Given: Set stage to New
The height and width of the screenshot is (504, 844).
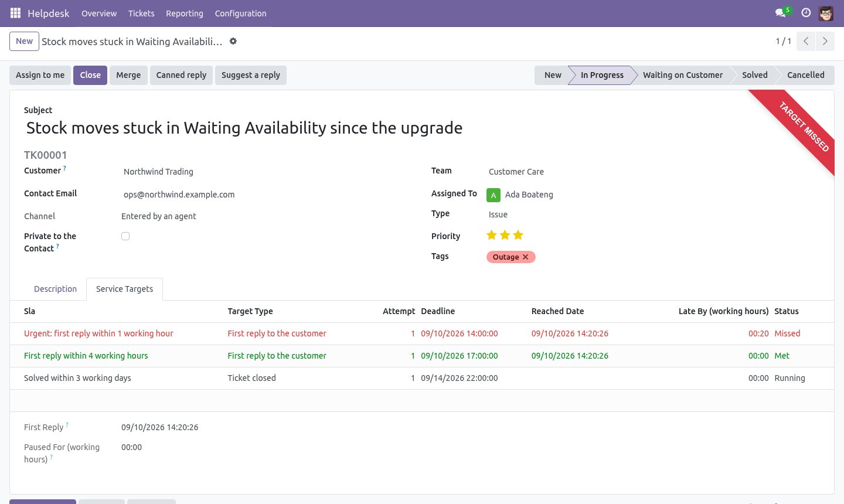Looking at the screenshot, I should click(552, 75).
